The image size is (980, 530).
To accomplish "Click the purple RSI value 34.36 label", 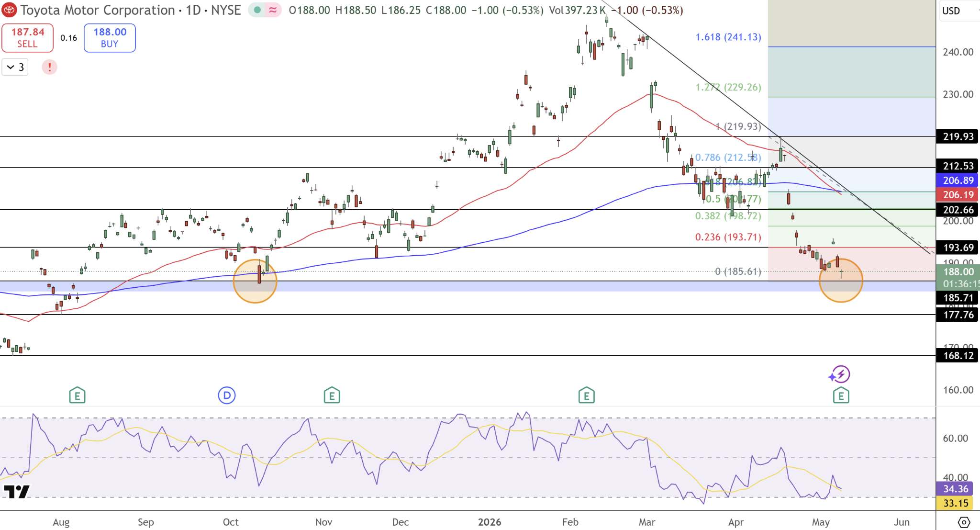I will (x=956, y=489).
